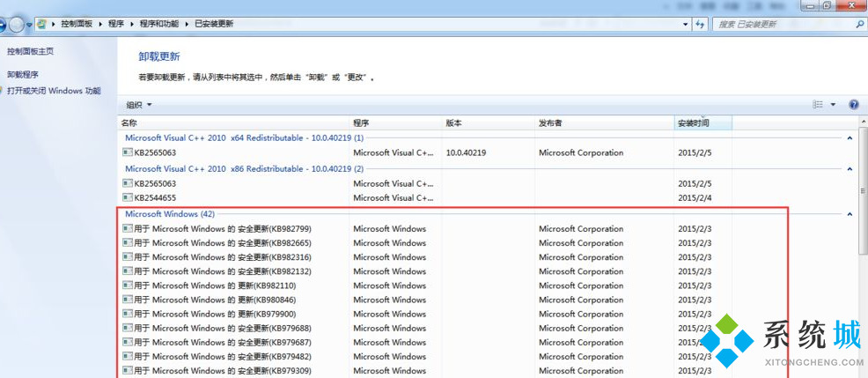The height and width of the screenshot is (378, 868).
Task: Select security update KB982665
Action: 426,243
